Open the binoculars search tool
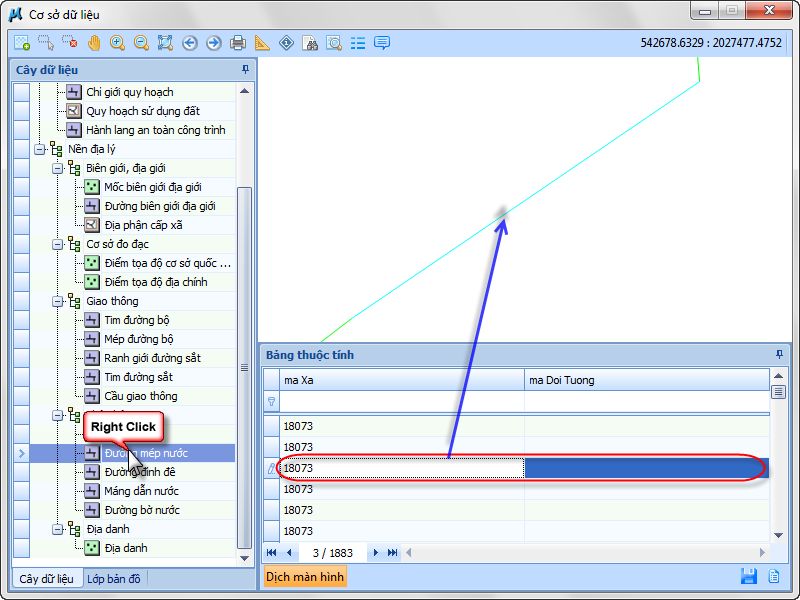Image resolution: width=800 pixels, height=600 pixels. (310, 43)
